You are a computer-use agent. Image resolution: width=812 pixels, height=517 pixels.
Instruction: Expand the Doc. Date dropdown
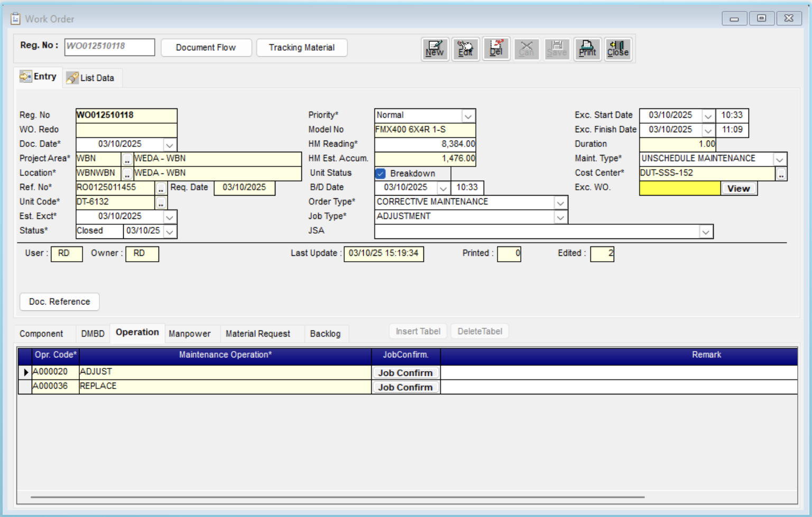(x=170, y=144)
